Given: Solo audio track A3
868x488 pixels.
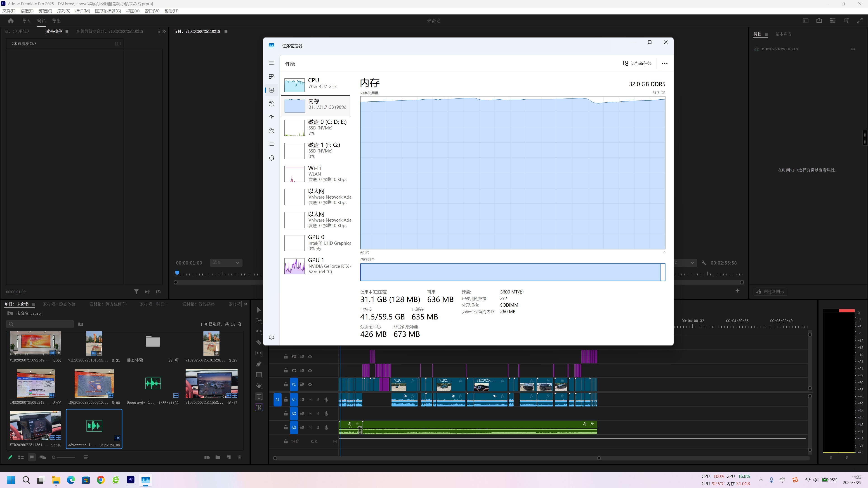Looking at the screenshot, I should [318, 427].
